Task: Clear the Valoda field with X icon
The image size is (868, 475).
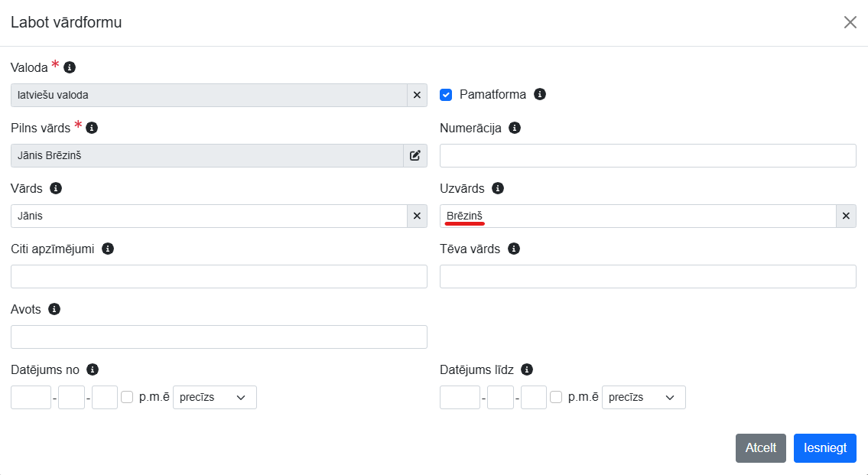Action: [x=417, y=95]
